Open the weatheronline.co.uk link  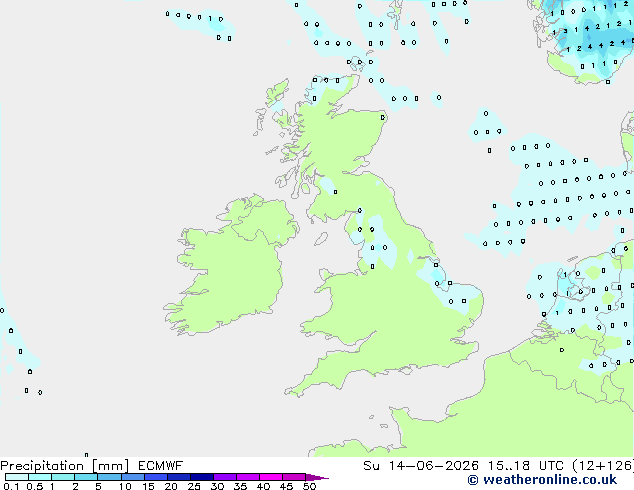[x=542, y=480]
